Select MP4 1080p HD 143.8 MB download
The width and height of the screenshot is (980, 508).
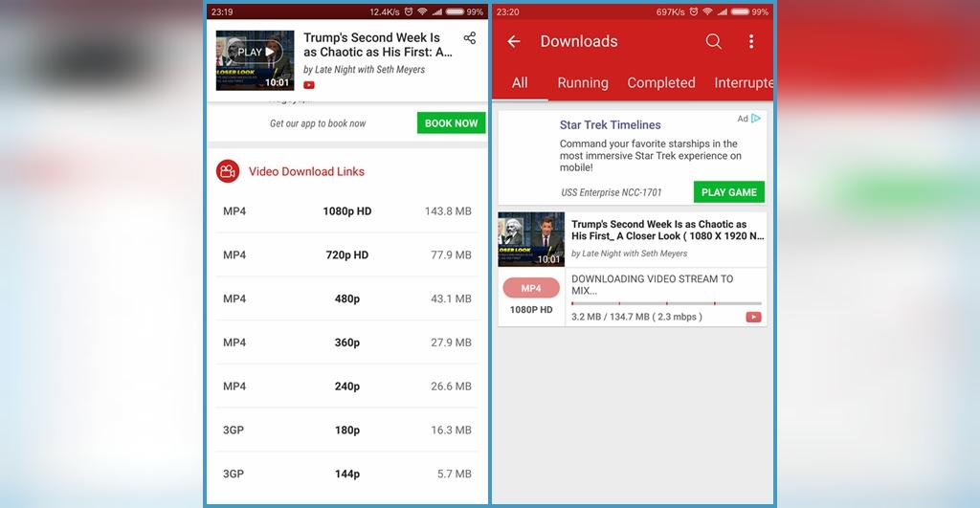coord(346,211)
